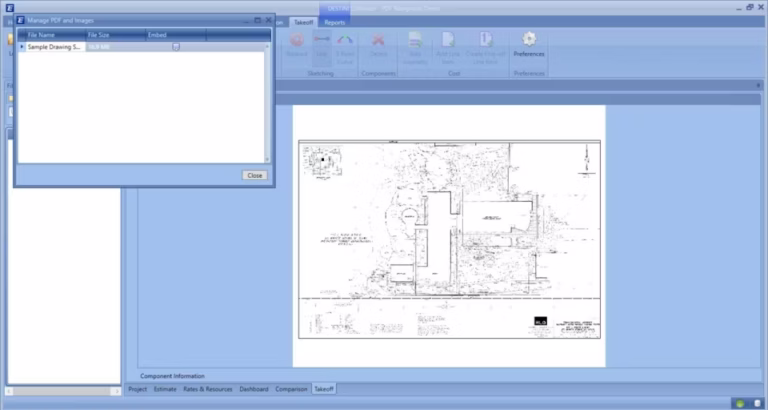Click the green status indicator in status bar
The width and height of the screenshot is (768, 410).
click(740, 404)
